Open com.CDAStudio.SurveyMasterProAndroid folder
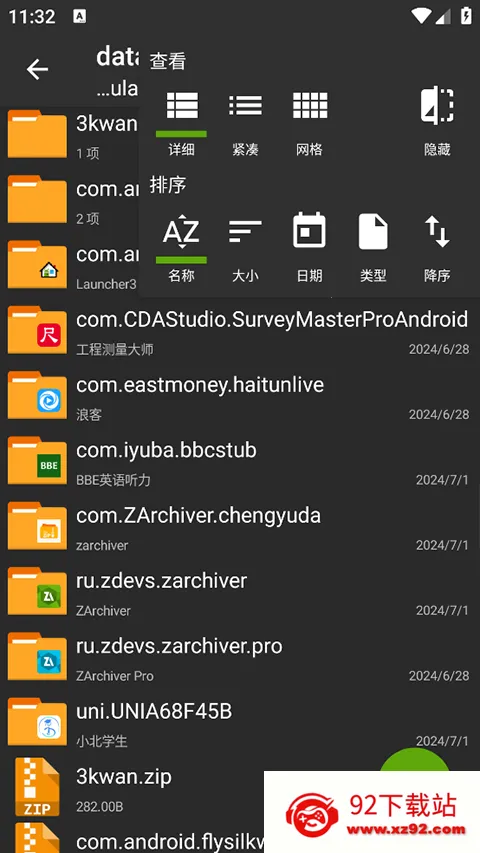 pyautogui.click(x=240, y=331)
